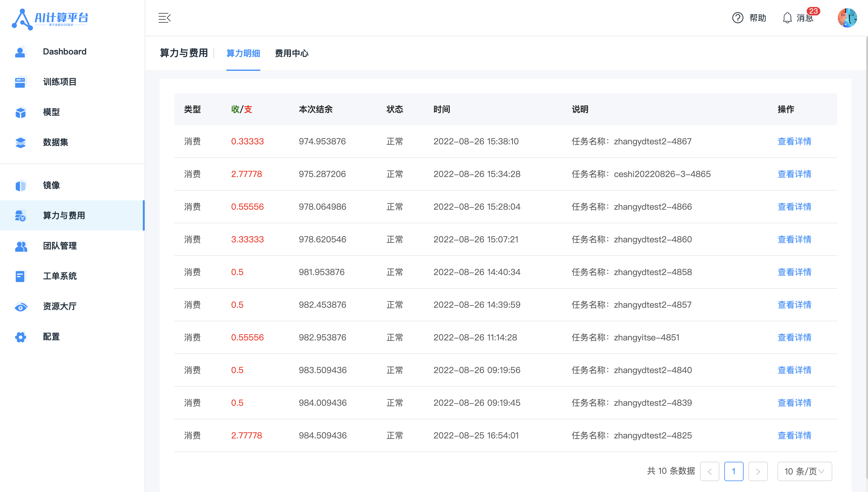868x492 pixels.
Task: Click the 训练项目 sidebar icon
Action: point(20,82)
